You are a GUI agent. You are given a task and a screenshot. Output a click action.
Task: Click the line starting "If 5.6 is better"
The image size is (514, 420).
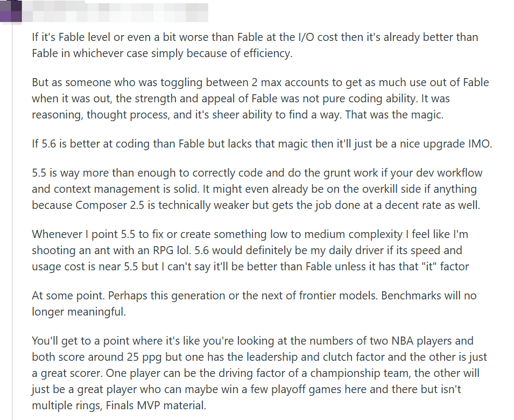(262, 144)
